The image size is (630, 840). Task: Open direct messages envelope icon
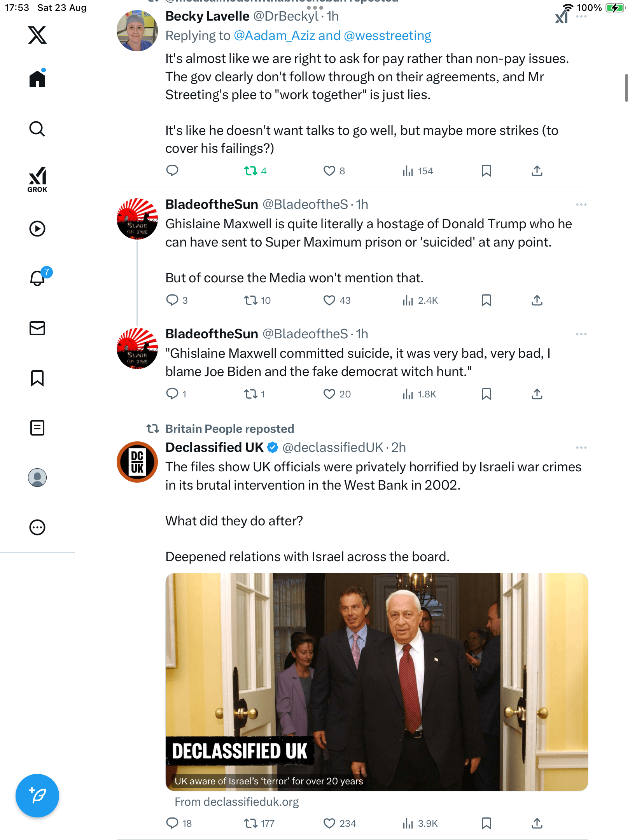[x=37, y=328]
